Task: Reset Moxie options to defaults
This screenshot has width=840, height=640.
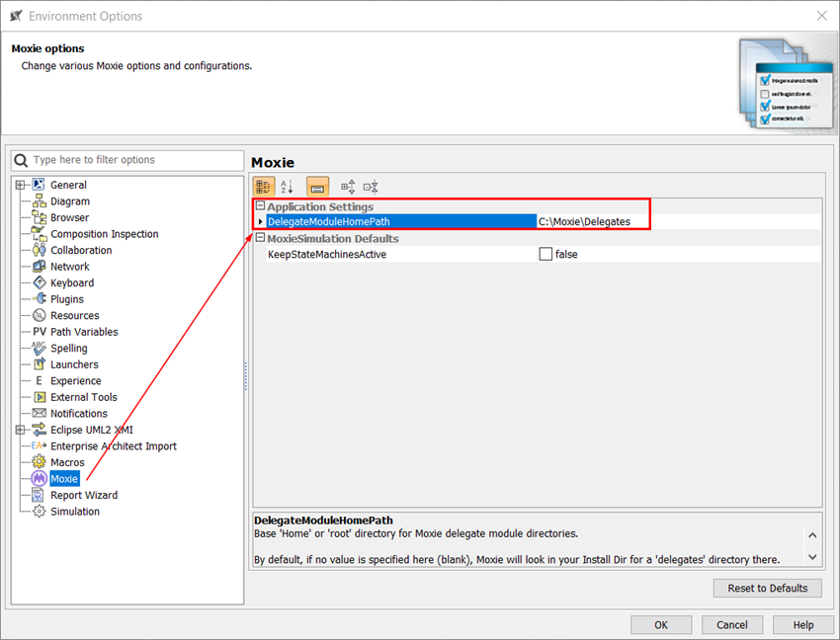Action: tap(767, 588)
